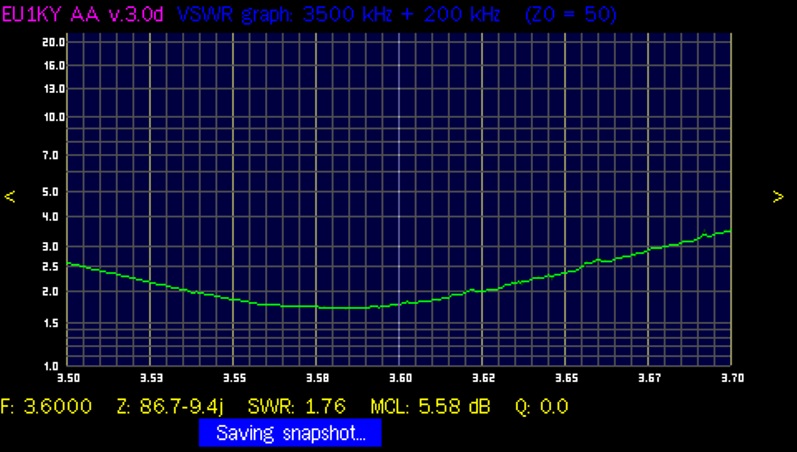Click the '3.67' X-axis label
The image size is (797, 452).
650,378
